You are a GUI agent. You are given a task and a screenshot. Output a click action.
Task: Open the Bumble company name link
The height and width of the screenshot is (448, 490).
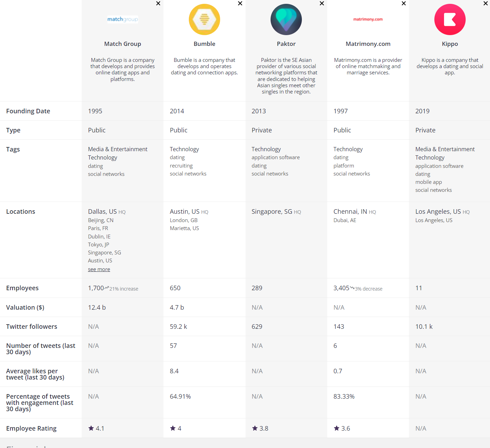point(204,44)
